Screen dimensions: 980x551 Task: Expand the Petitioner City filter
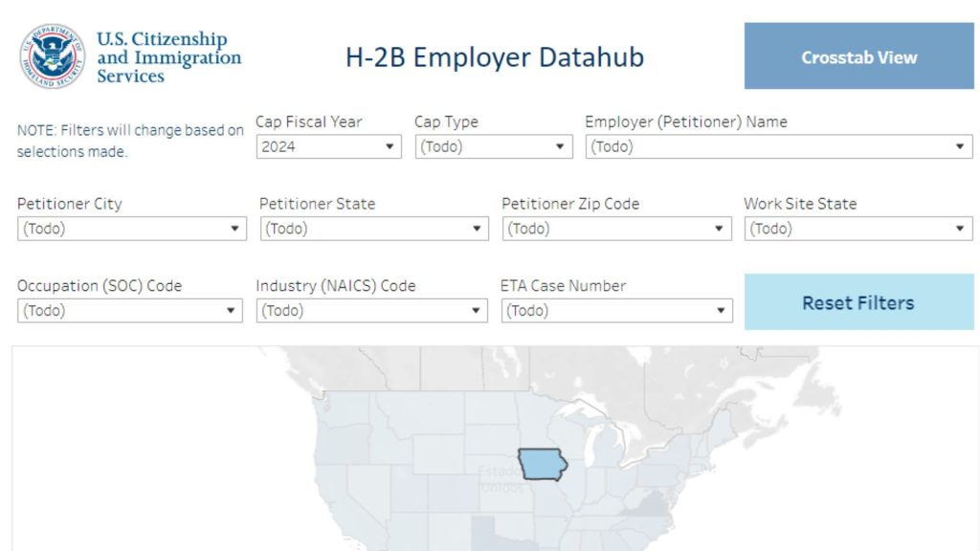coord(131,229)
